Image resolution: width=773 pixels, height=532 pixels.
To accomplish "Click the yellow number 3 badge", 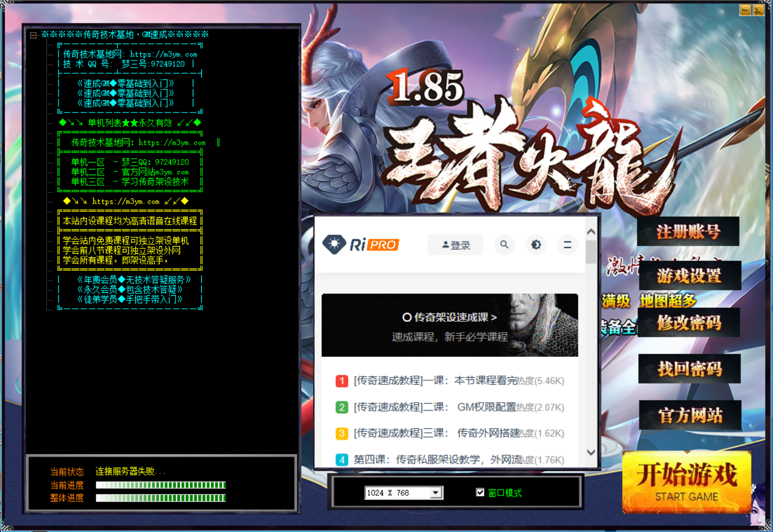I will (342, 433).
